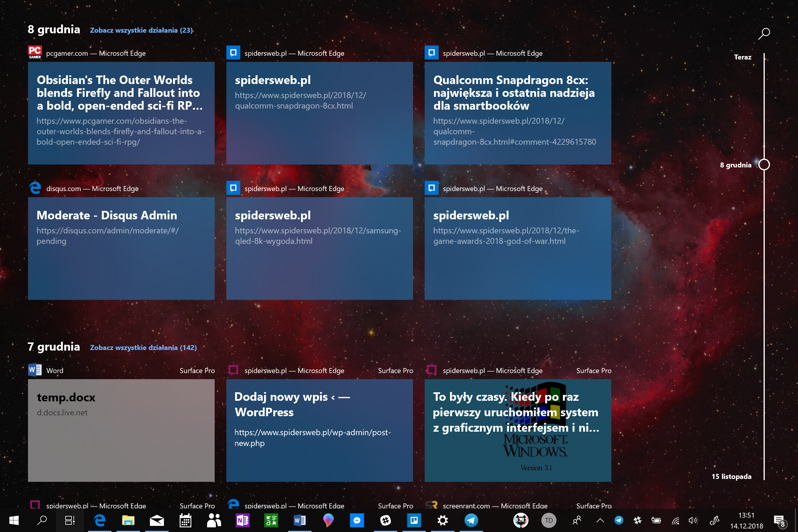The width and height of the screenshot is (798, 532).
Task: Open Windows Start menu
Action: (14, 520)
